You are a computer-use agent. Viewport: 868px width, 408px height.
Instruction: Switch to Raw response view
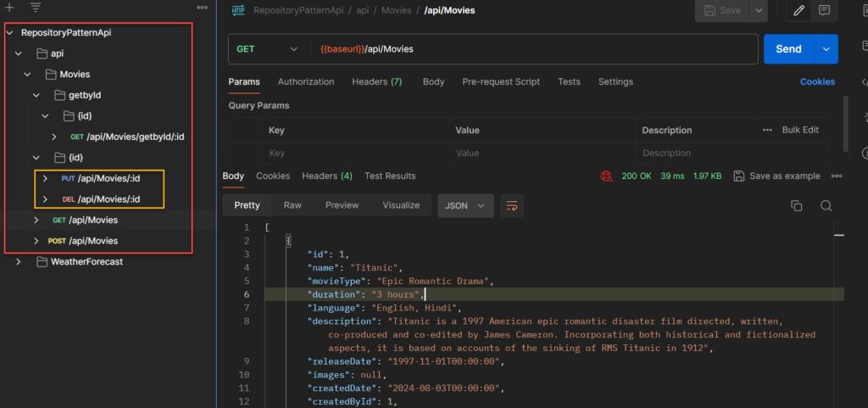click(x=292, y=205)
